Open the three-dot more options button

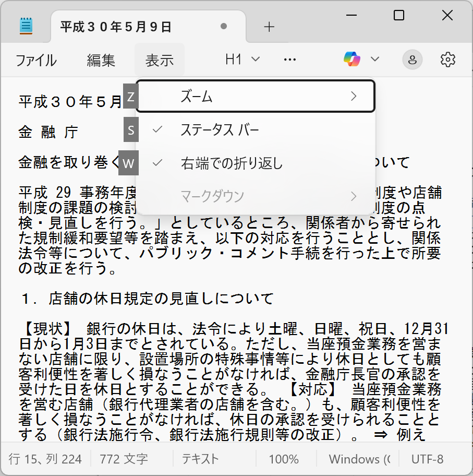tap(290, 60)
